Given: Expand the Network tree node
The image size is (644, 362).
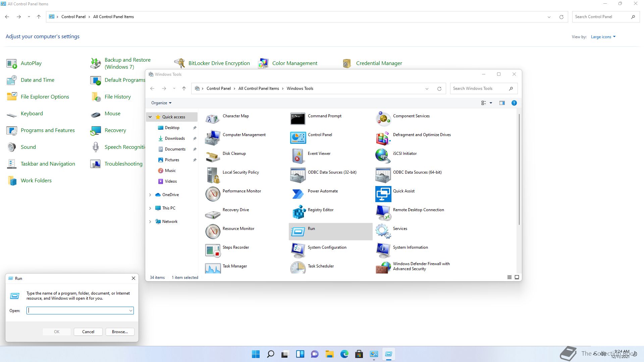Looking at the screenshot, I should [x=150, y=222].
